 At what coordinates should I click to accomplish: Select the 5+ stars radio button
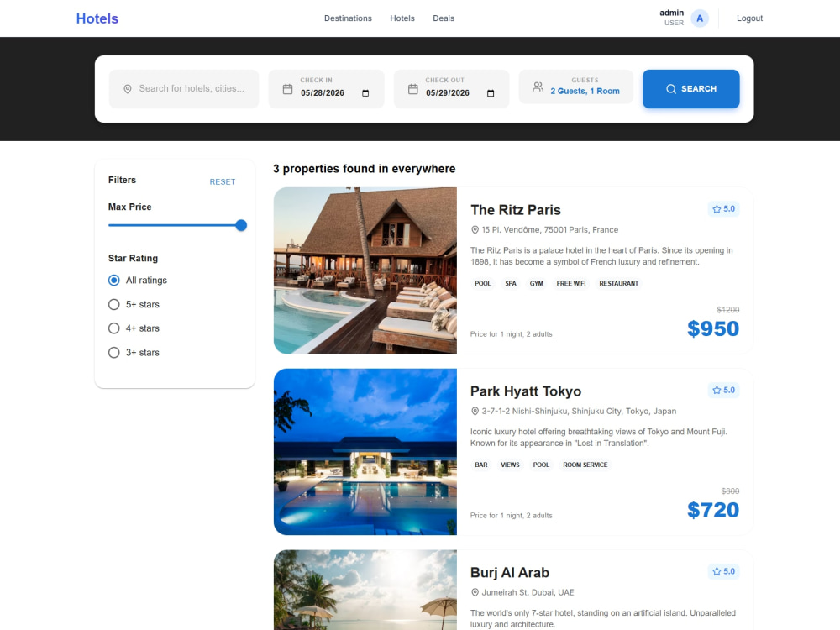click(x=113, y=304)
